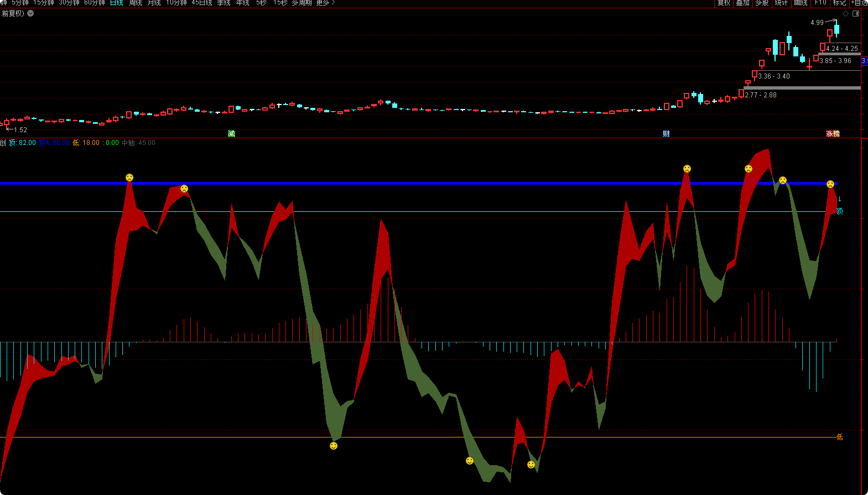Click the green 减 marker icon

tap(231, 134)
